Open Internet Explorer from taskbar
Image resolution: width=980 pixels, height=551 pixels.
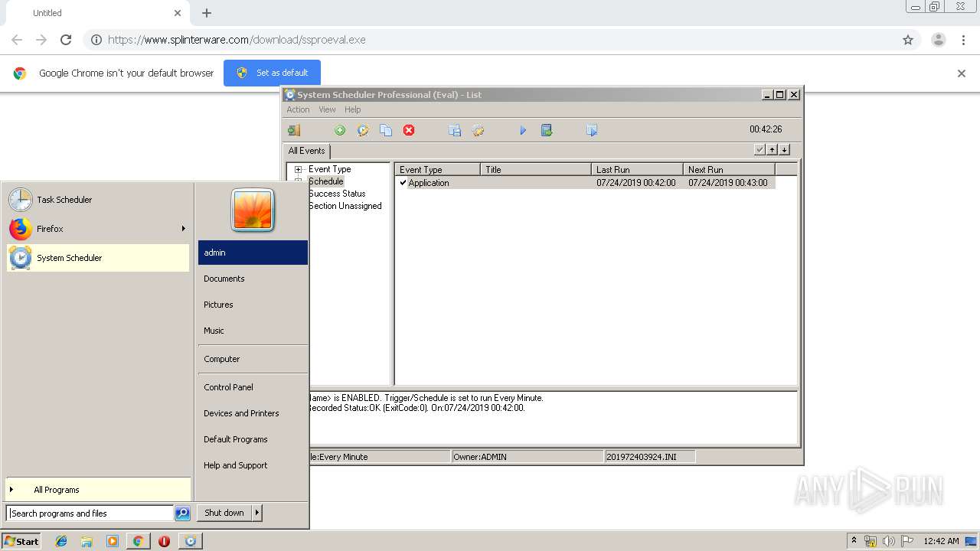61,541
